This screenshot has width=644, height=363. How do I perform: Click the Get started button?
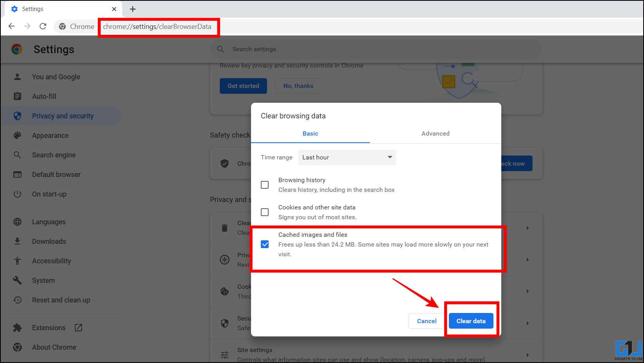tap(243, 86)
